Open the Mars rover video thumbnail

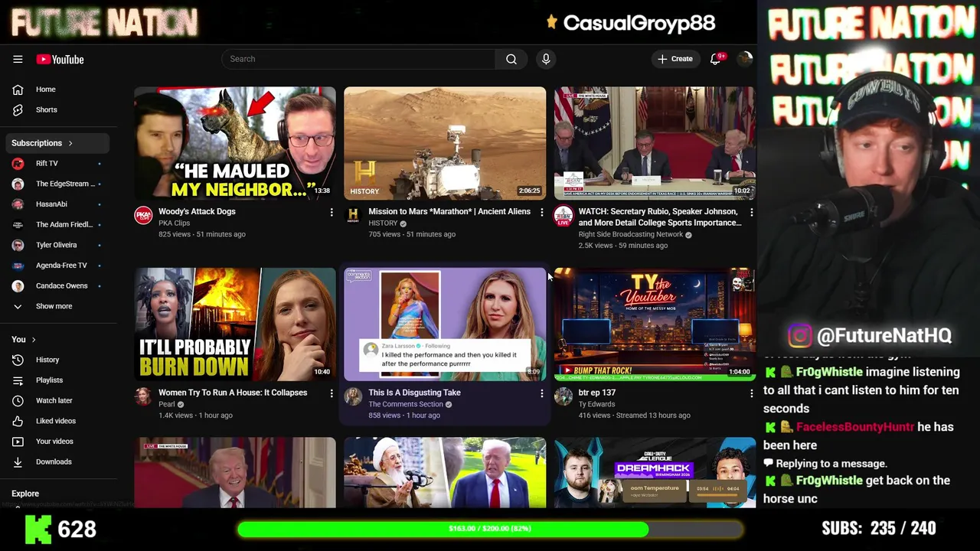445,143
